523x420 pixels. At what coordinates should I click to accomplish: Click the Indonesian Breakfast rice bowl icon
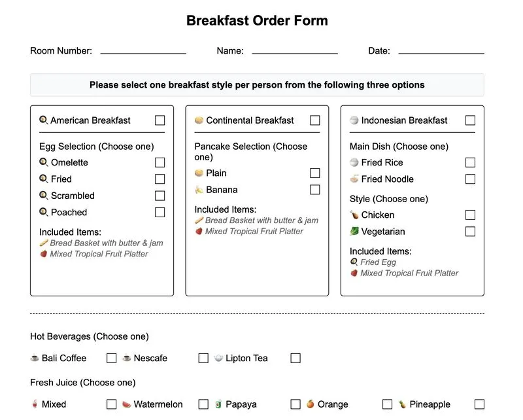[354, 120]
